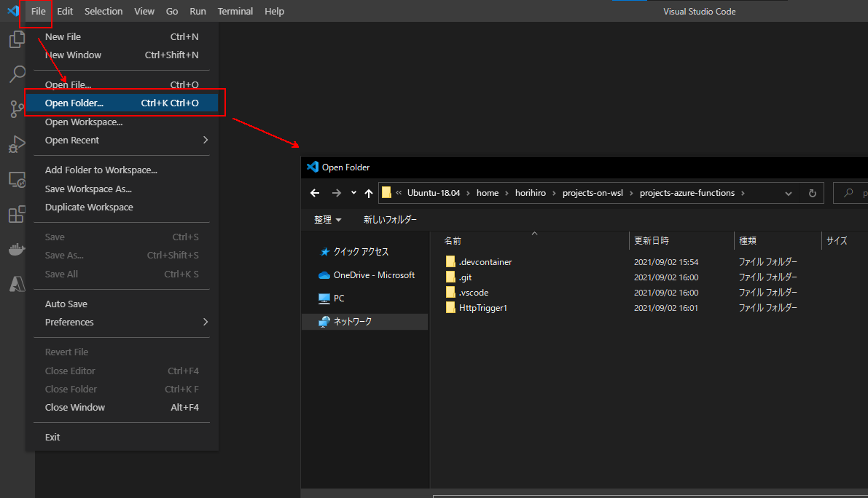Expand Preferences submenu

pyautogui.click(x=206, y=322)
